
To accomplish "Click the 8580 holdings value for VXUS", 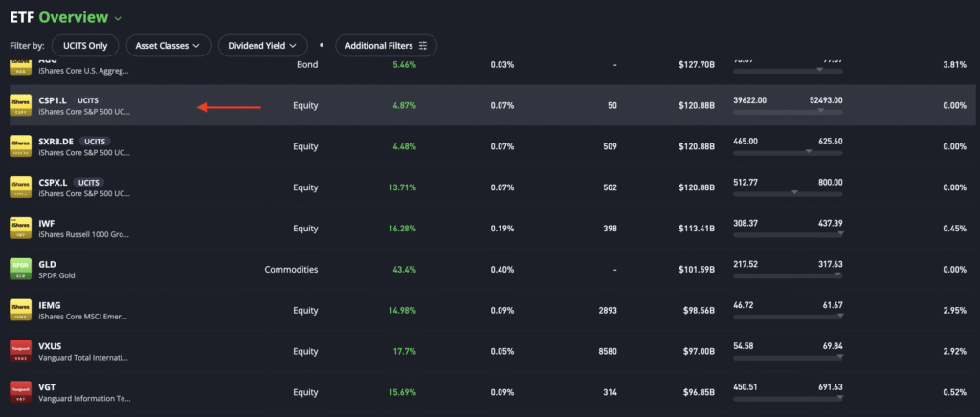I will [607, 351].
